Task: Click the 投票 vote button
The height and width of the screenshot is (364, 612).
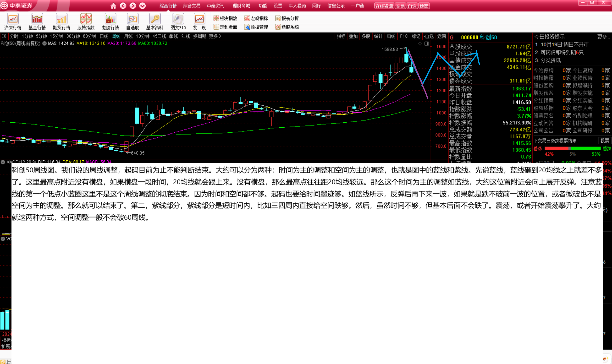Action: pos(604,141)
